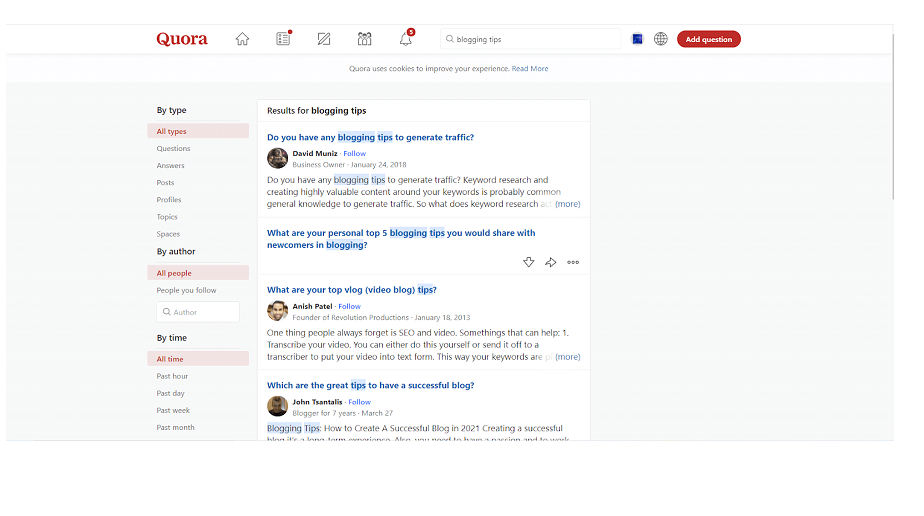Filter results by Profiles

click(x=169, y=200)
